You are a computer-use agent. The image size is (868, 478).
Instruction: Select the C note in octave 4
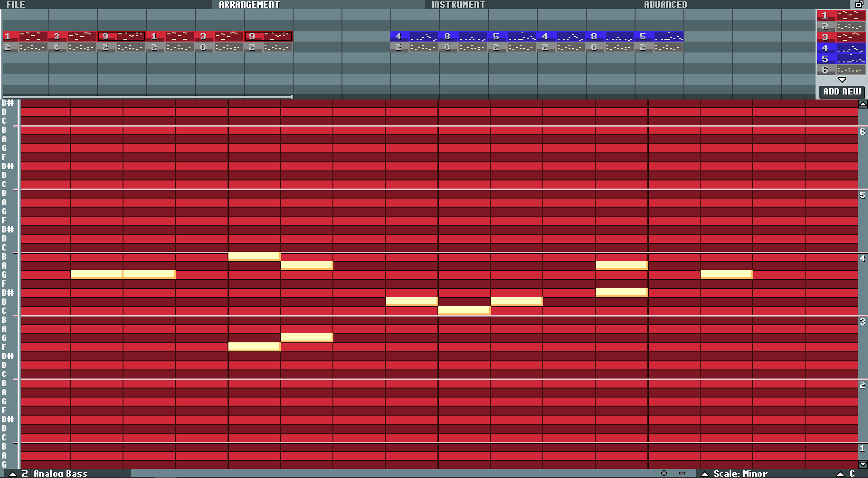(464, 310)
